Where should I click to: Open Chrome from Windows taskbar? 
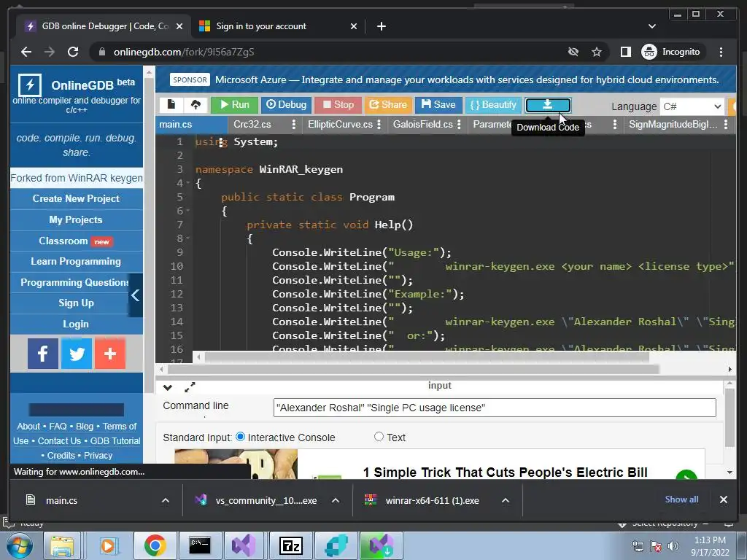155,545
